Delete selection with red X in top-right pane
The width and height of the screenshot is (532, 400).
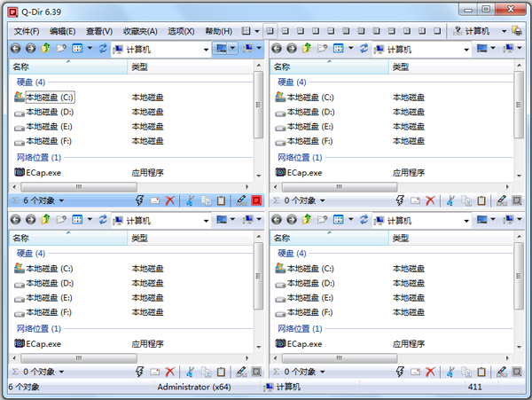click(x=431, y=200)
